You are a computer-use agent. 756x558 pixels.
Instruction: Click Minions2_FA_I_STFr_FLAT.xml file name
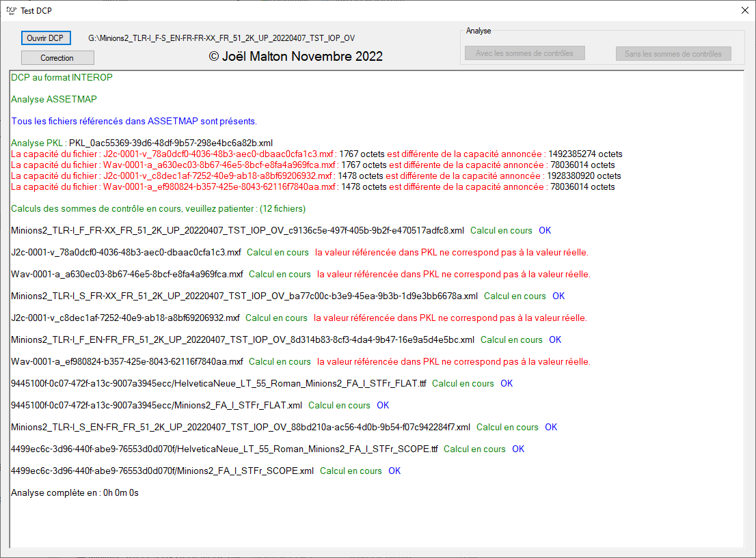(157, 405)
